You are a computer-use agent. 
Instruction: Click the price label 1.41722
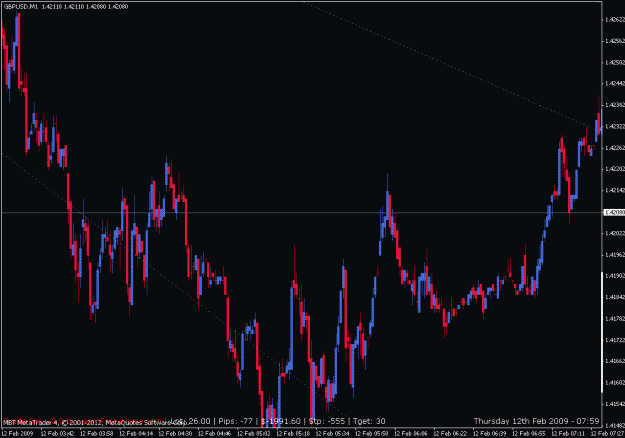coord(615,340)
